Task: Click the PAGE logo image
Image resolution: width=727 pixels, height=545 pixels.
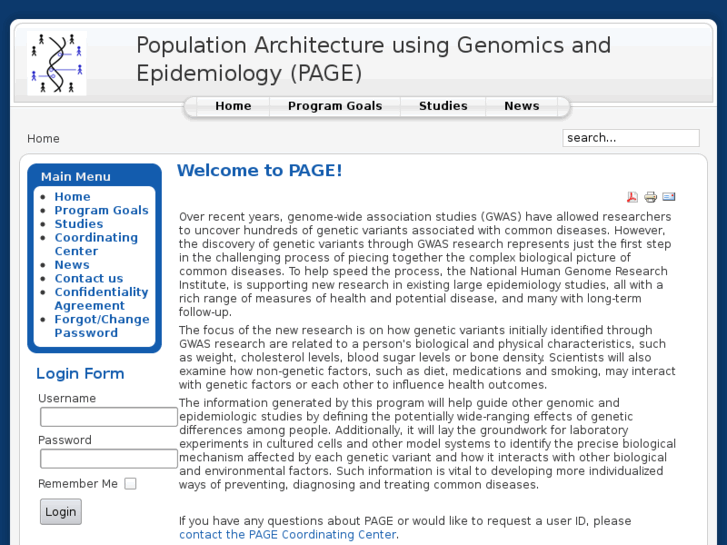Action: coord(57,63)
